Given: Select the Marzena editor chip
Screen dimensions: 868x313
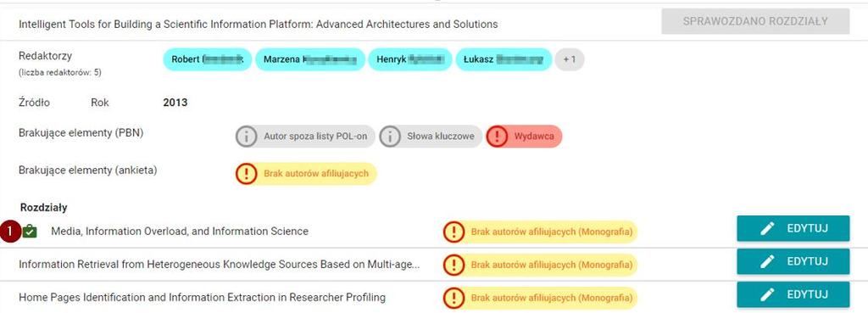Looking at the screenshot, I should [x=310, y=60].
